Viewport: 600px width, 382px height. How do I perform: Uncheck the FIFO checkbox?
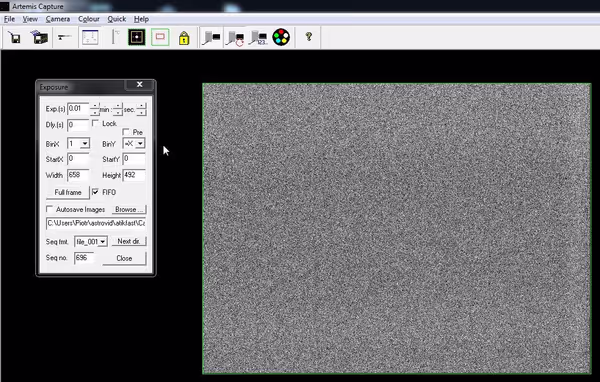coord(95,192)
